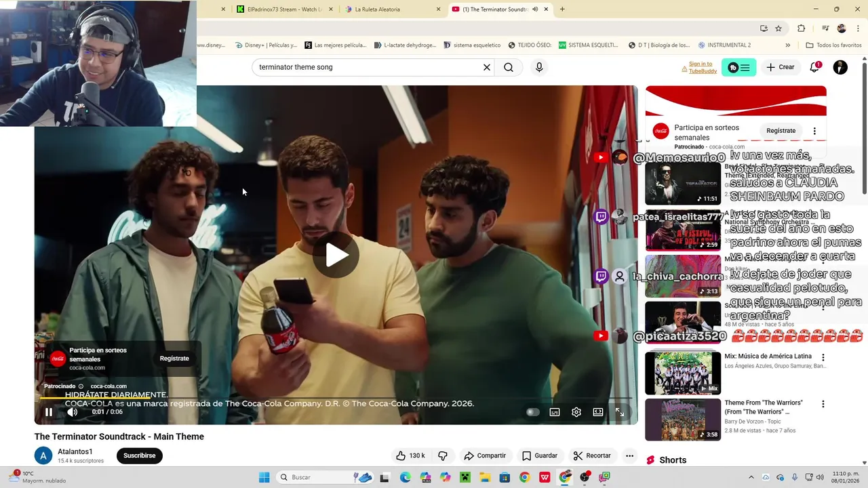Seek on the video progress bar

coord(336,399)
